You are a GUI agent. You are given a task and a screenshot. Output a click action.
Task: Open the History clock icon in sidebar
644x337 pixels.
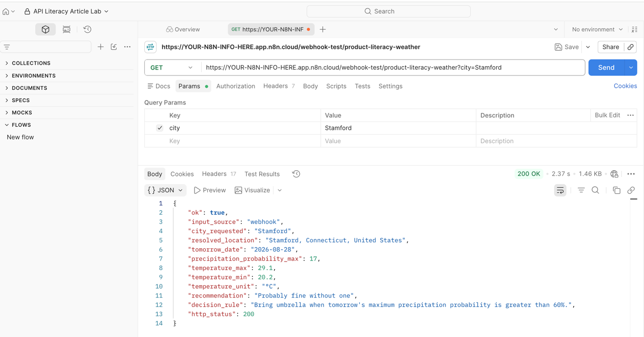click(x=87, y=30)
